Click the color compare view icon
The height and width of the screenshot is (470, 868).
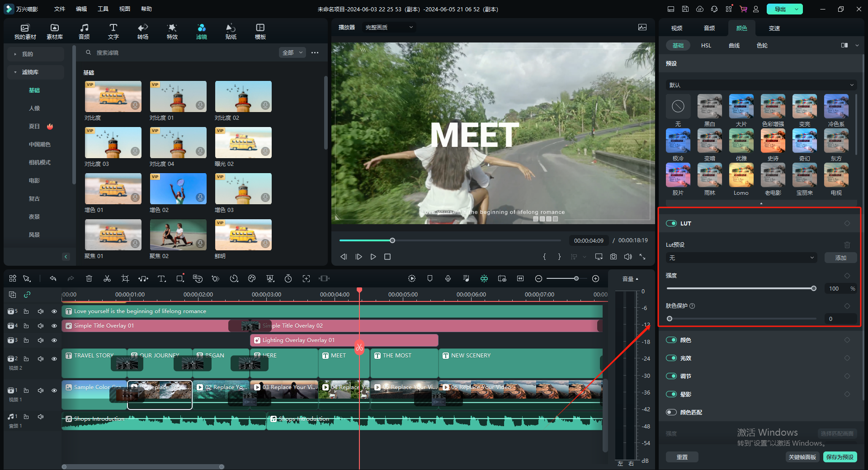pyautogui.click(x=844, y=45)
